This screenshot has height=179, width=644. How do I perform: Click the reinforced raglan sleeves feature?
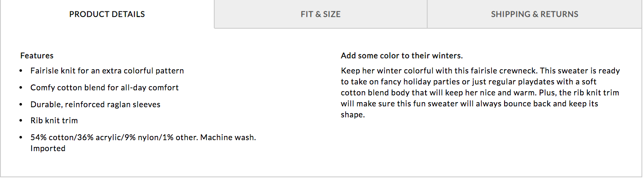95,104
